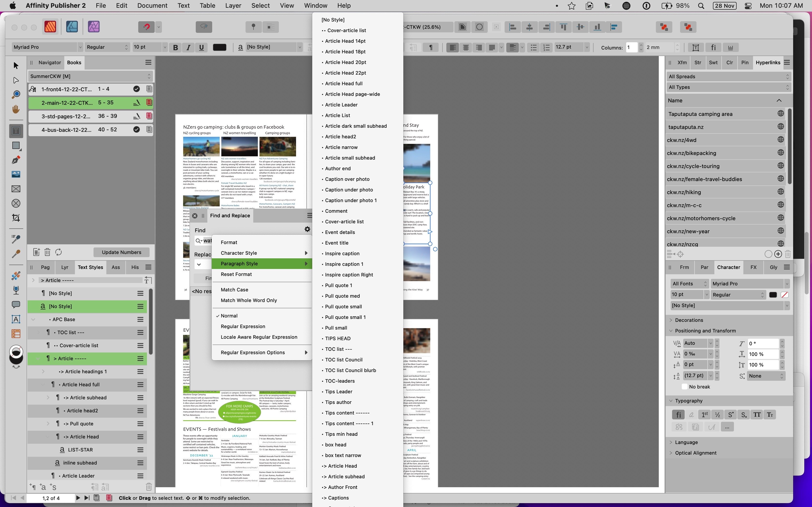Select the Vector Crop tool
Image resolution: width=812 pixels, height=507 pixels.
(16, 218)
